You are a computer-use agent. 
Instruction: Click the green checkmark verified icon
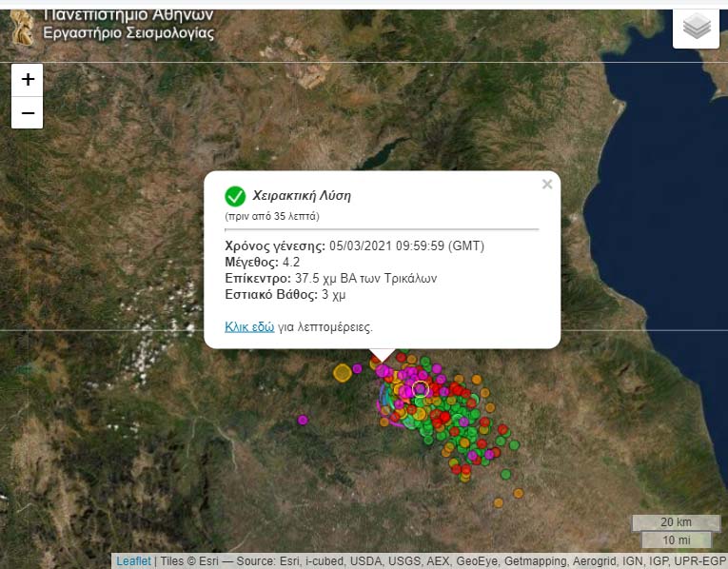(235, 196)
